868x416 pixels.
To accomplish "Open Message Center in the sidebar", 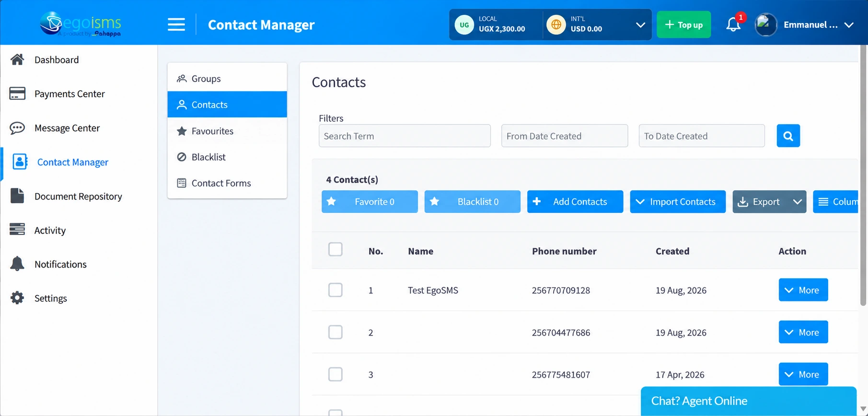I will pyautogui.click(x=67, y=128).
